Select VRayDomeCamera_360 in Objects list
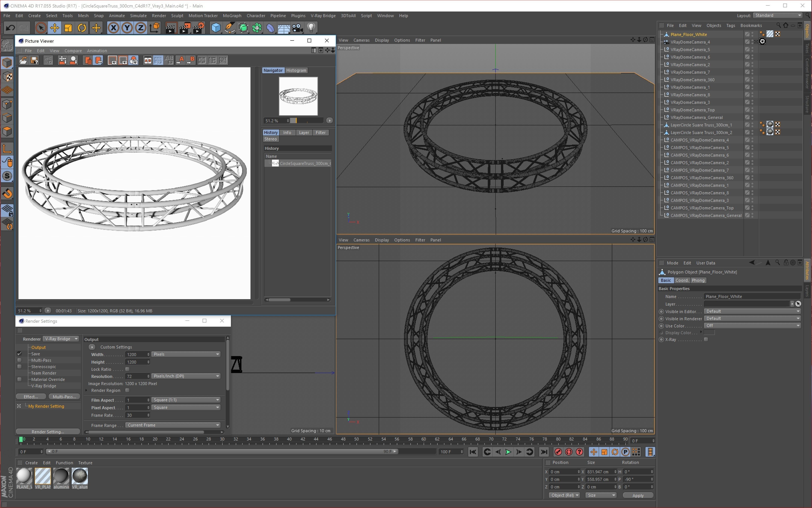This screenshot has height=508, width=812. pyautogui.click(x=692, y=80)
